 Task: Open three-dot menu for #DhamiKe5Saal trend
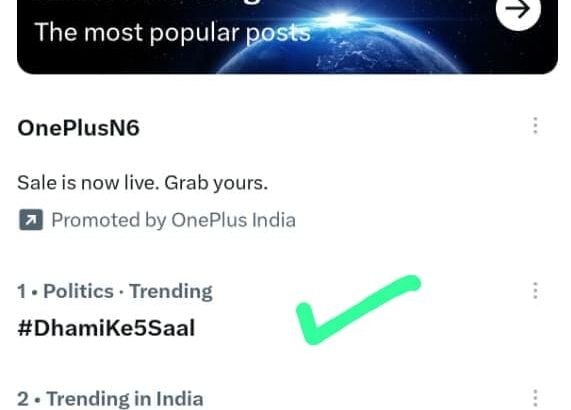535,291
